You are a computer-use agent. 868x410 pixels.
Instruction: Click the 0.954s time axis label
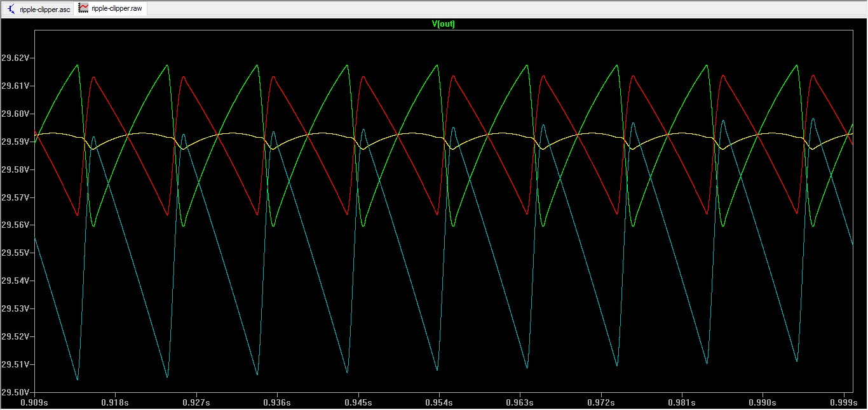coord(439,403)
